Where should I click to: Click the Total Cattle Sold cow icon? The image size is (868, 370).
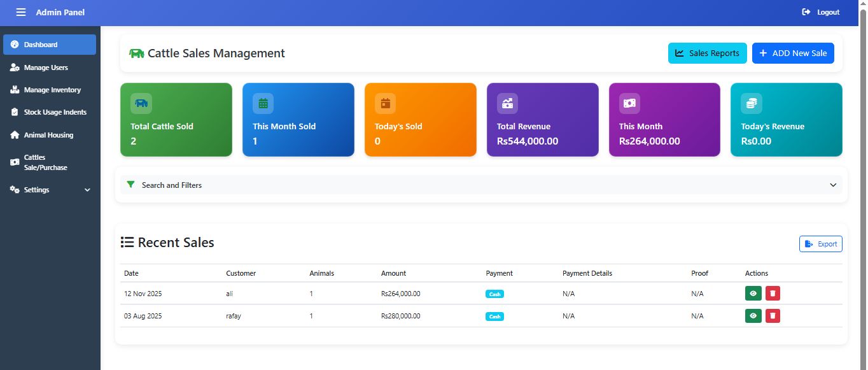[141, 103]
